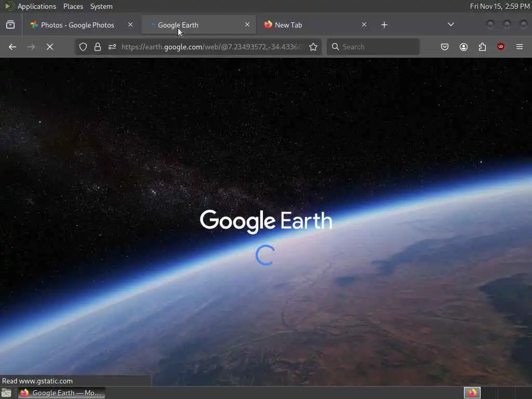Stop loading the Google Earth page

pyautogui.click(x=50, y=47)
